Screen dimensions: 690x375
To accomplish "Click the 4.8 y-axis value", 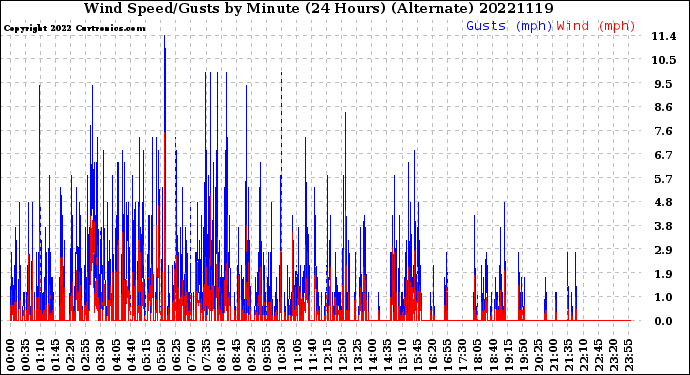I will pyautogui.click(x=664, y=202).
